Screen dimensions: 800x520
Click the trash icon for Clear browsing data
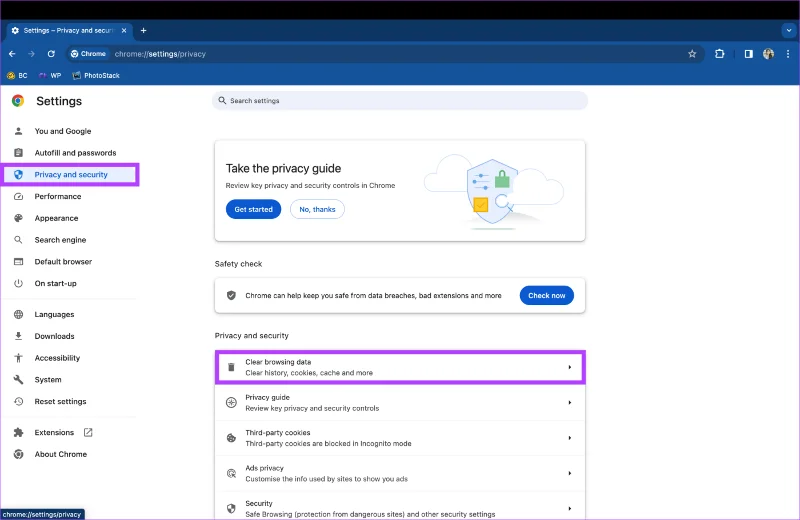pyautogui.click(x=231, y=367)
